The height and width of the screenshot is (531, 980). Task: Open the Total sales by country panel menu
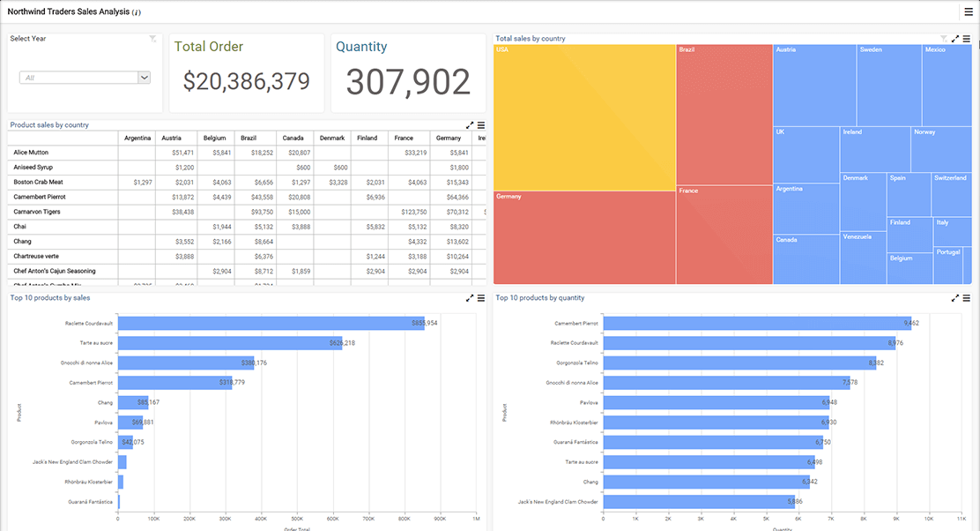tap(967, 38)
